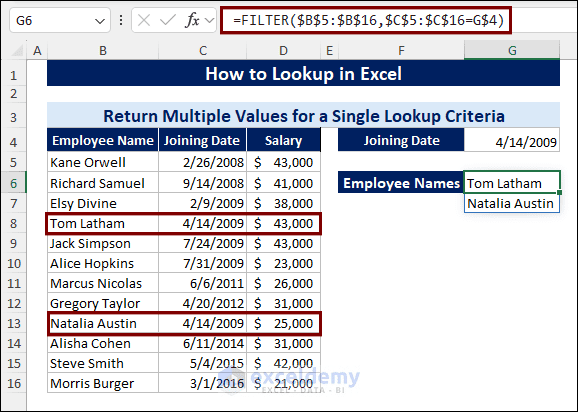The height and width of the screenshot is (412, 578).
Task: Select cell Natalia Austin in column B
Action: click(103, 323)
